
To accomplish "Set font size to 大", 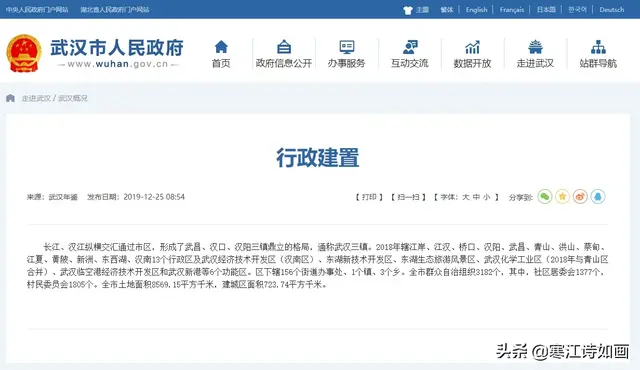I will (x=466, y=197).
